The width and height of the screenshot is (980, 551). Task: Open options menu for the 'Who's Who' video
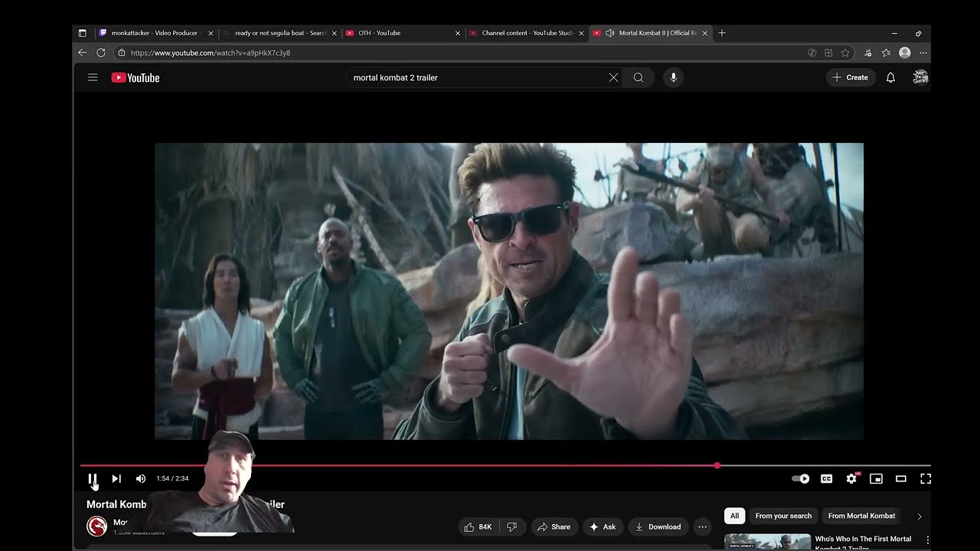pyautogui.click(x=927, y=540)
